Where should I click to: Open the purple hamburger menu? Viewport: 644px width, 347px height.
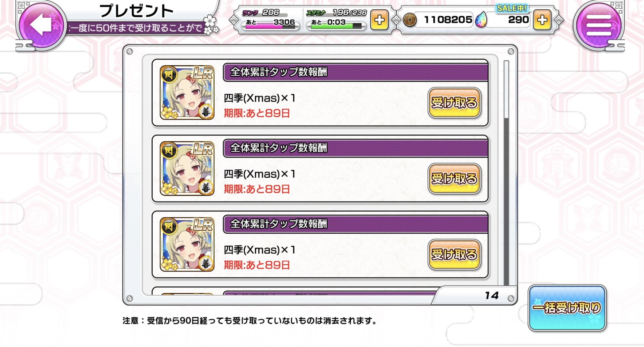click(599, 25)
